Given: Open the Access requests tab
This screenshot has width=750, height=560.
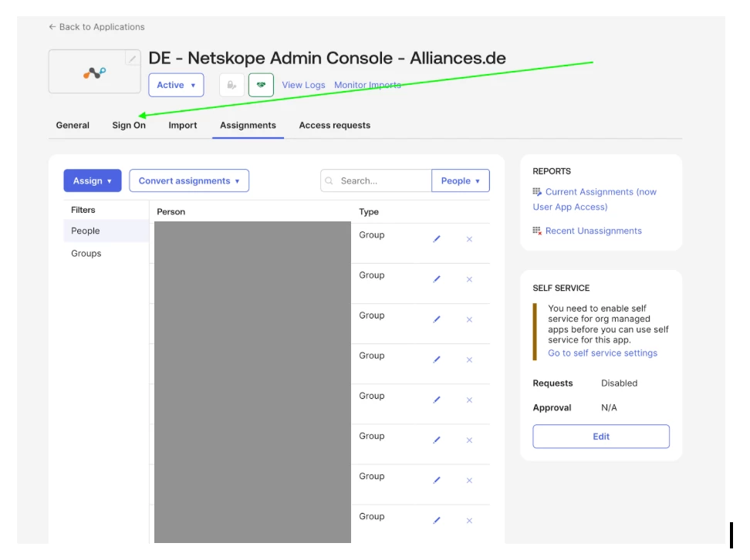Looking at the screenshot, I should [x=334, y=125].
